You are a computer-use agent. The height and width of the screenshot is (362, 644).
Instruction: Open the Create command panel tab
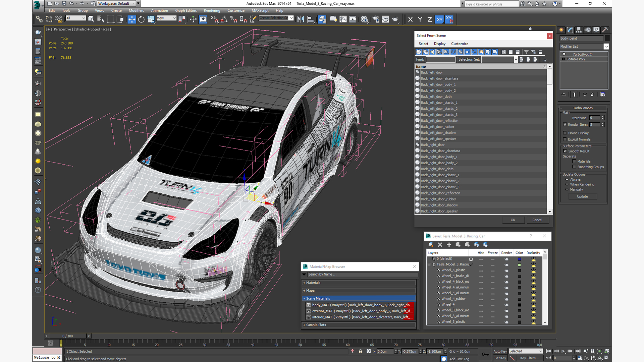click(561, 30)
